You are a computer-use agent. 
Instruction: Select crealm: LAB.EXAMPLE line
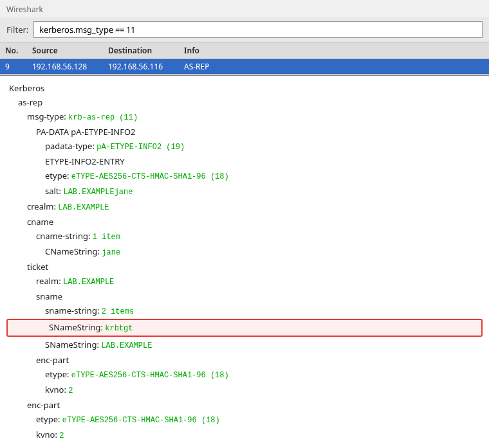tap(68, 206)
